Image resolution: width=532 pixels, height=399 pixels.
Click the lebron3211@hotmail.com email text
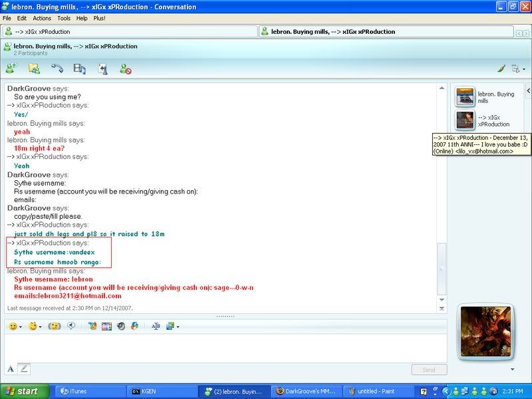tap(80, 296)
